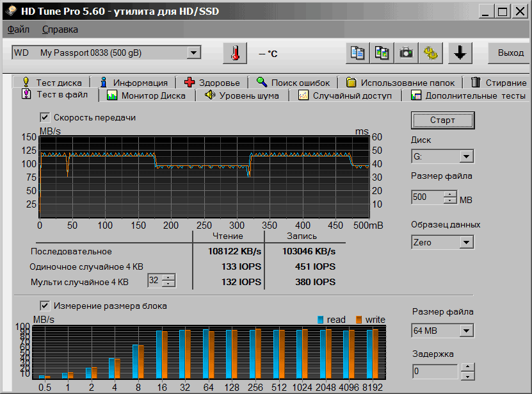Screen dimensions: 532x394
Task: Click the Выход button
Action: pyautogui.click(x=510, y=53)
